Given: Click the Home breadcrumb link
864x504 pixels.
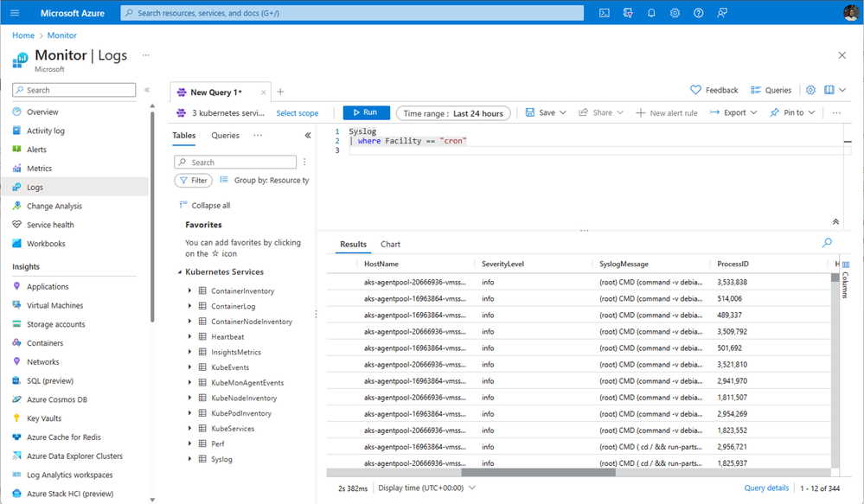Looking at the screenshot, I should pos(23,35).
